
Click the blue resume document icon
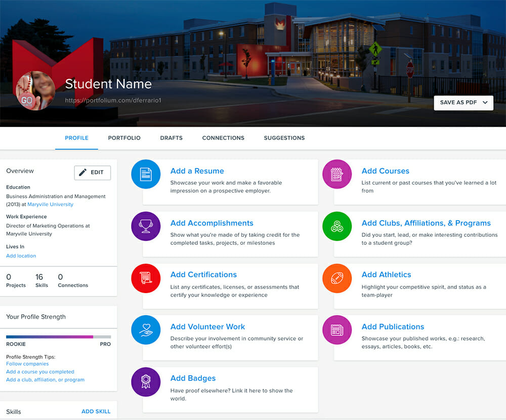146,174
